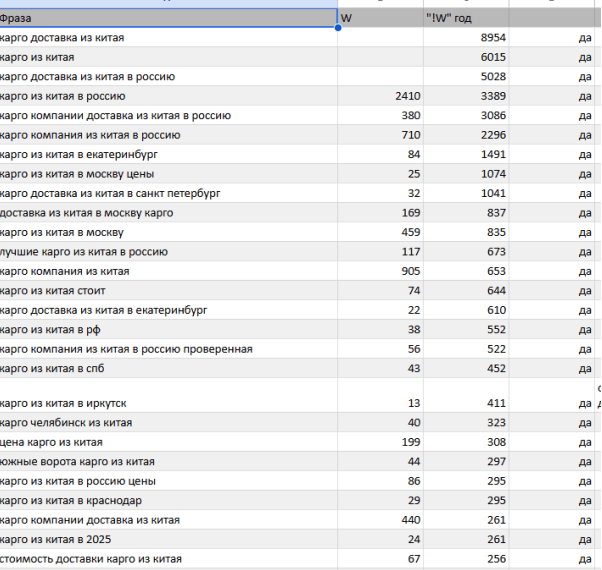Click the value 8954 in '!W год' column
The width and height of the screenshot is (602, 570).
point(493,38)
